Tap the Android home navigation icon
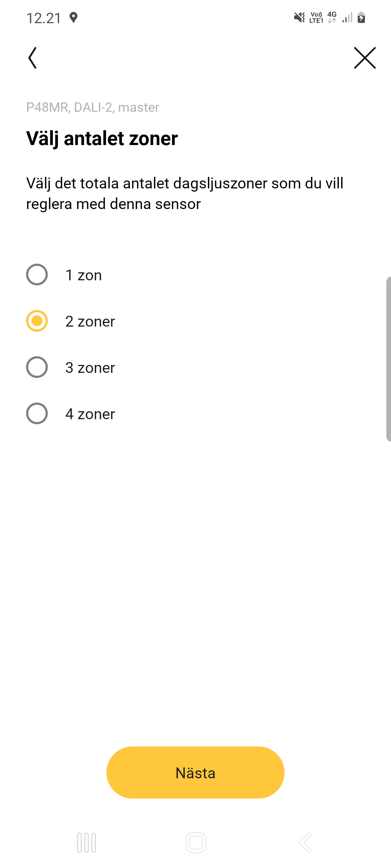The width and height of the screenshot is (391, 868). coord(196,843)
